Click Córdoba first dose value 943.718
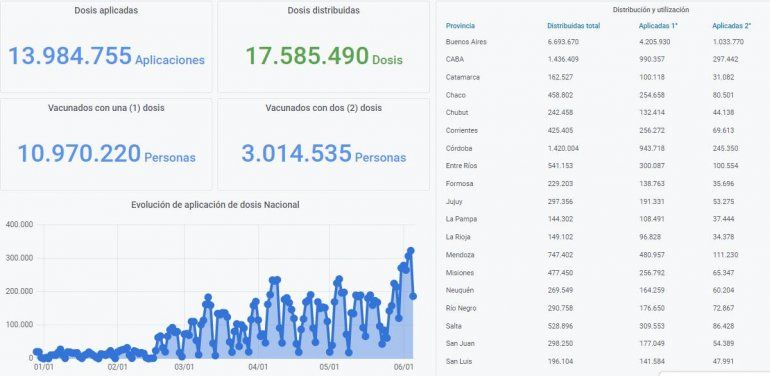Screen dimensions: 770x376 click(x=652, y=148)
